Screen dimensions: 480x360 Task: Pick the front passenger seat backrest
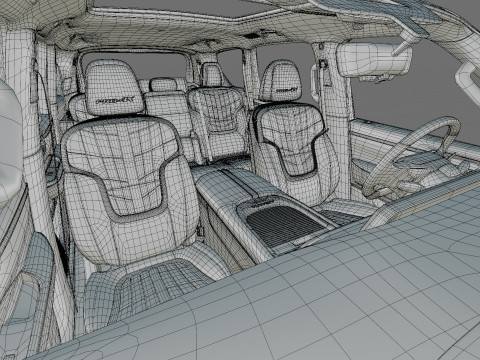click(x=130, y=190)
